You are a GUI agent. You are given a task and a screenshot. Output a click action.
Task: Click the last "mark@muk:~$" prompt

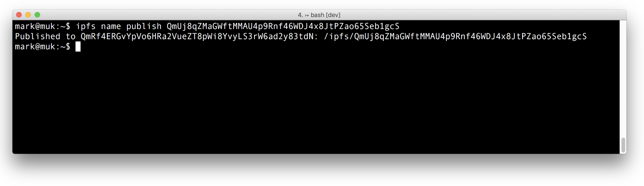click(43, 47)
